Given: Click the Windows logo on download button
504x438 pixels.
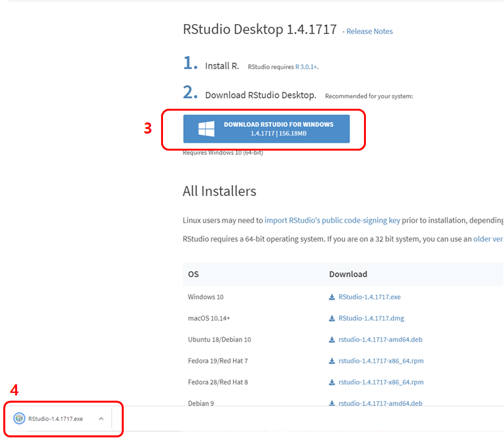Looking at the screenshot, I should pyautogui.click(x=206, y=128).
